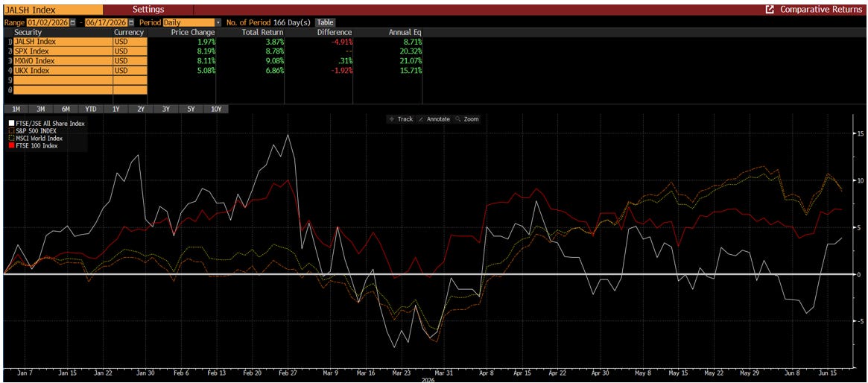Click the empty security field in row 6
The height and width of the screenshot is (383, 868).
point(62,89)
